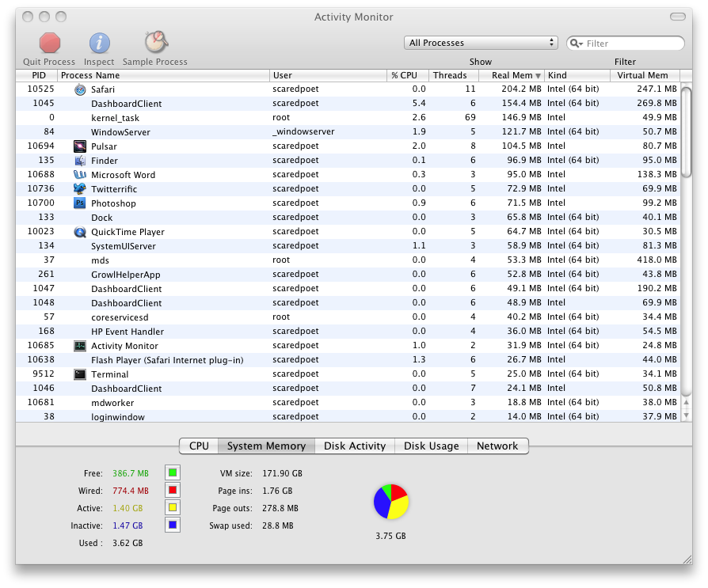Sort by the PID column header
The width and height of the screenshot is (708, 588).
(36, 75)
